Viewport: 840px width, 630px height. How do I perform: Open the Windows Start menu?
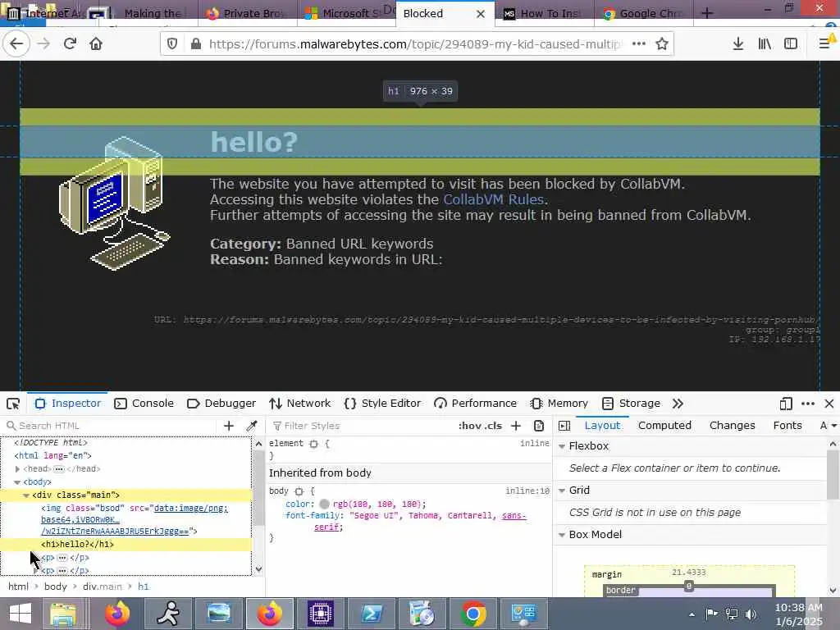click(20, 614)
